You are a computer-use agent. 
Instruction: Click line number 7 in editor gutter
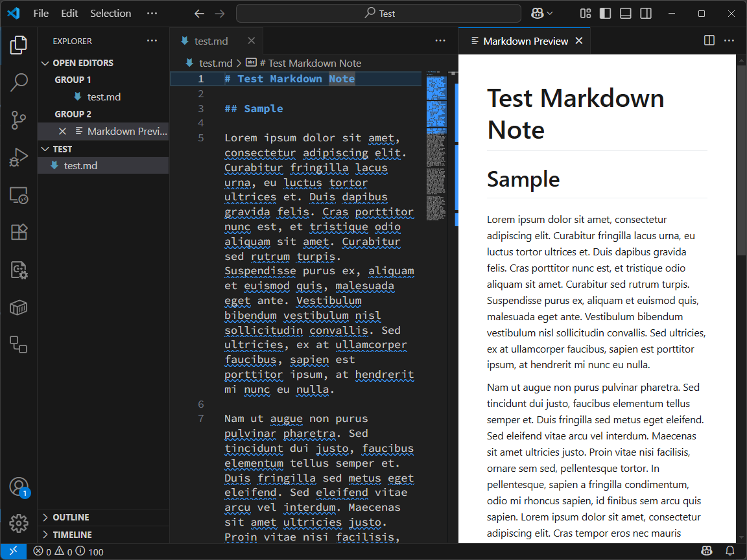tap(200, 419)
